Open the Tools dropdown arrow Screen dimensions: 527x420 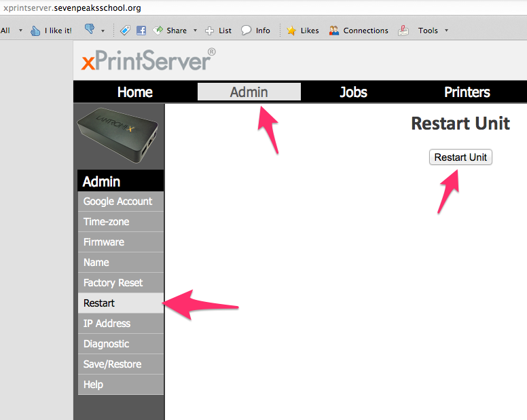pyautogui.click(x=447, y=31)
